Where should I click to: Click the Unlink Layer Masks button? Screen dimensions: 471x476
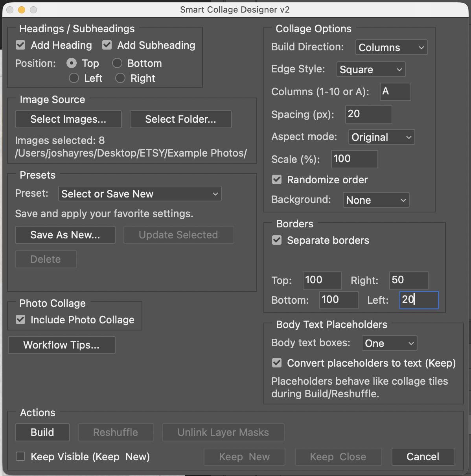[223, 432]
